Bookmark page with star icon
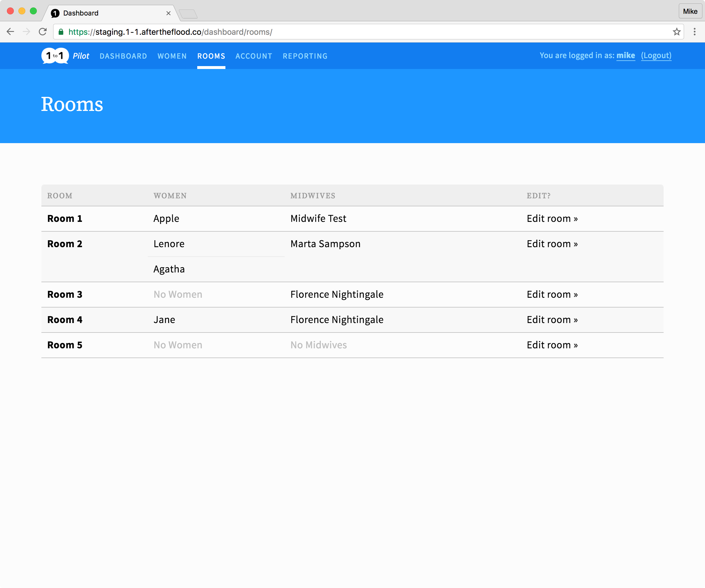 point(677,32)
